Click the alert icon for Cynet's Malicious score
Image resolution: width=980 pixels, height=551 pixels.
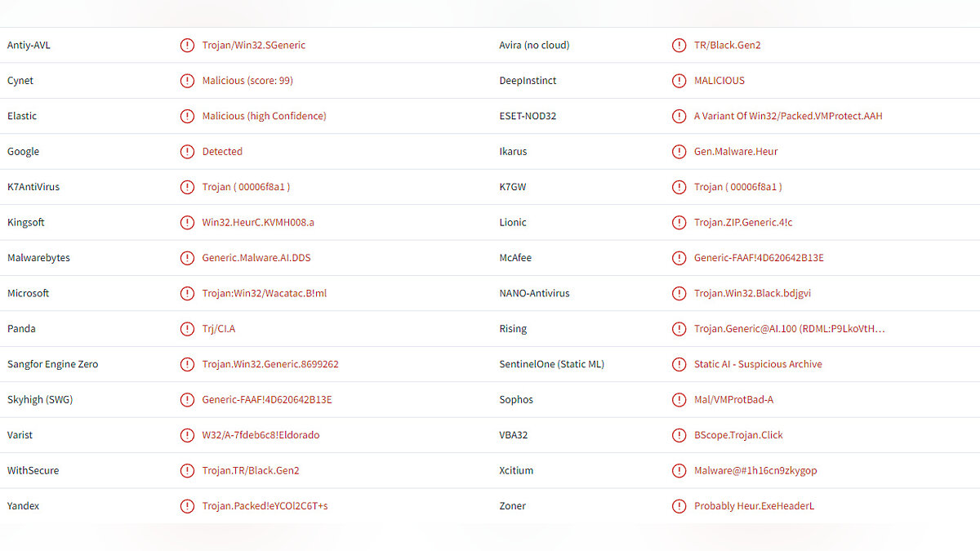point(187,81)
